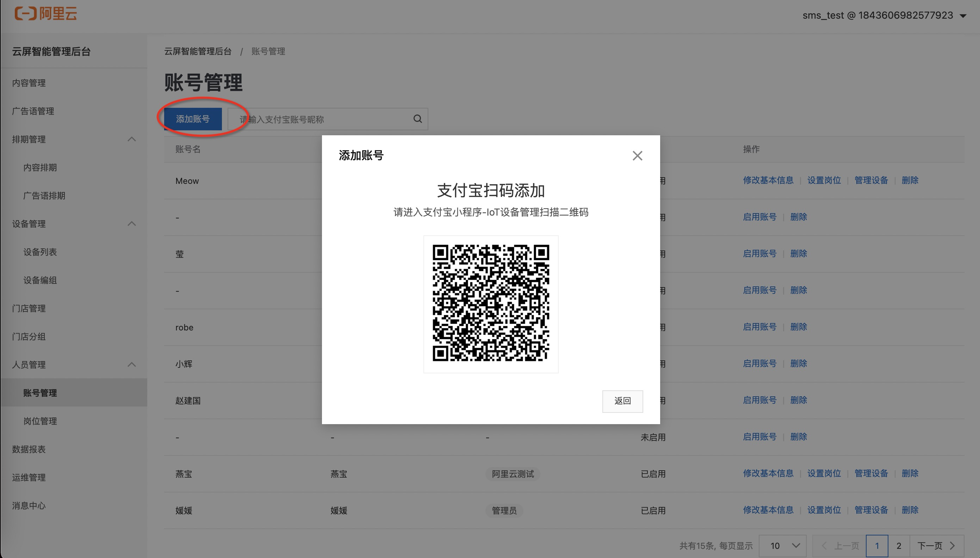Click 删除 in robe row
Viewport: 980px width, 558px height.
798,327
